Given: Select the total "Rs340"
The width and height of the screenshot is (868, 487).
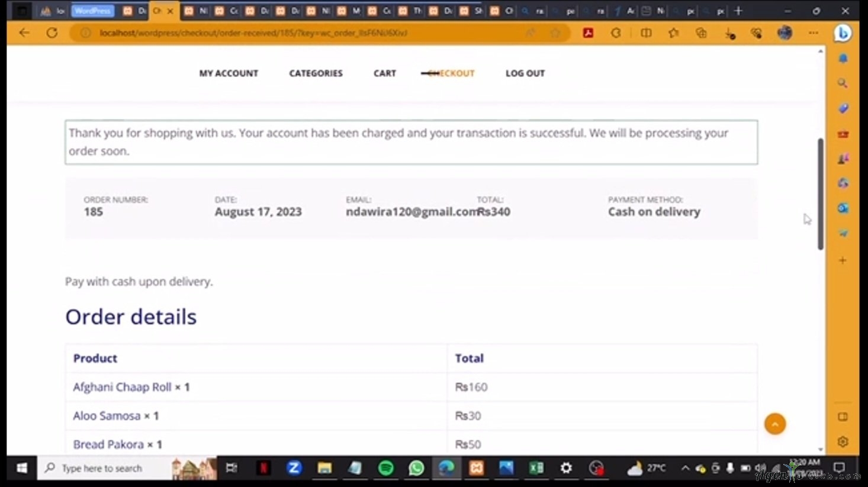Looking at the screenshot, I should pos(494,212).
